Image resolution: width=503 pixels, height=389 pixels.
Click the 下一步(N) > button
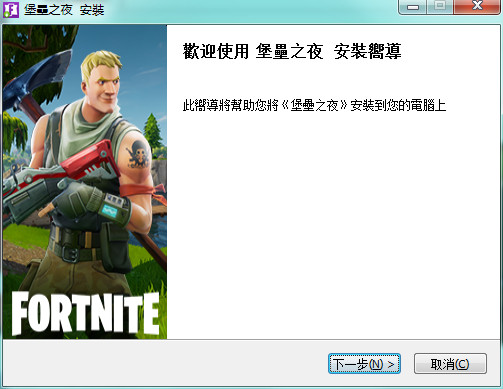click(364, 364)
